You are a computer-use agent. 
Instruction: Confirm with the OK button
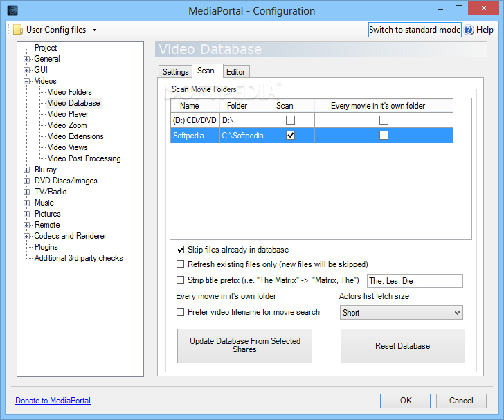(405, 401)
